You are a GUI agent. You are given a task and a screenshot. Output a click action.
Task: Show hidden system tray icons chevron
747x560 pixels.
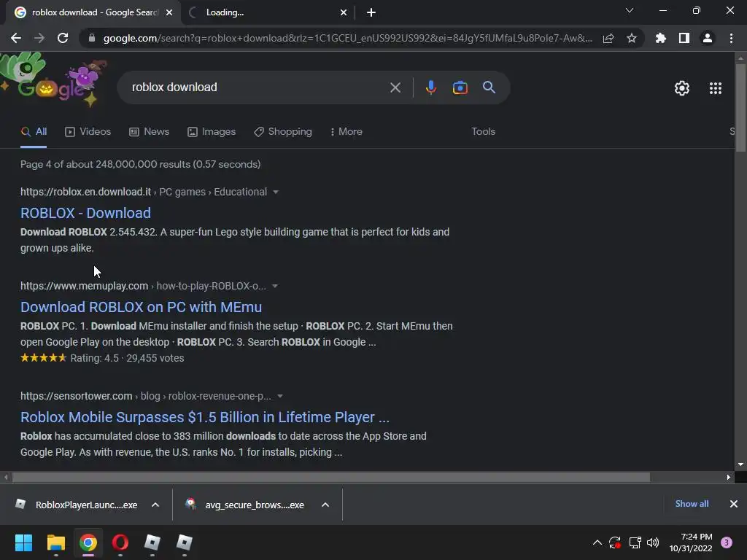pos(597,542)
